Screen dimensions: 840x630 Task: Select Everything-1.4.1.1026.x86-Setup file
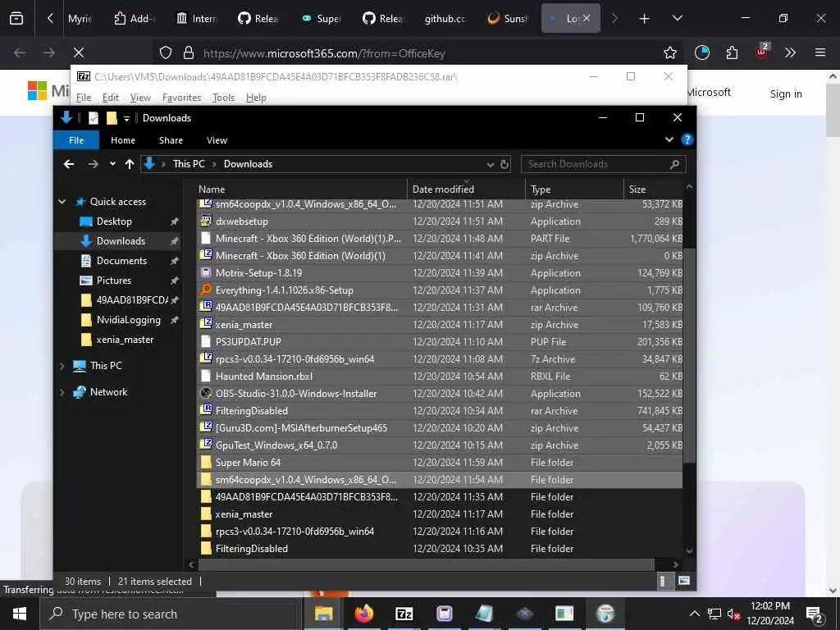[440, 290]
